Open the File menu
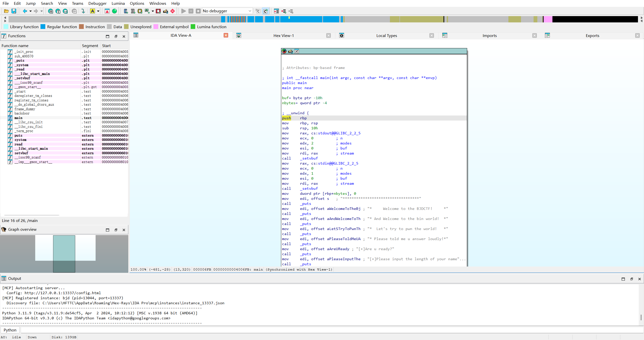Screen dimensions: 644x340 [6, 3]
